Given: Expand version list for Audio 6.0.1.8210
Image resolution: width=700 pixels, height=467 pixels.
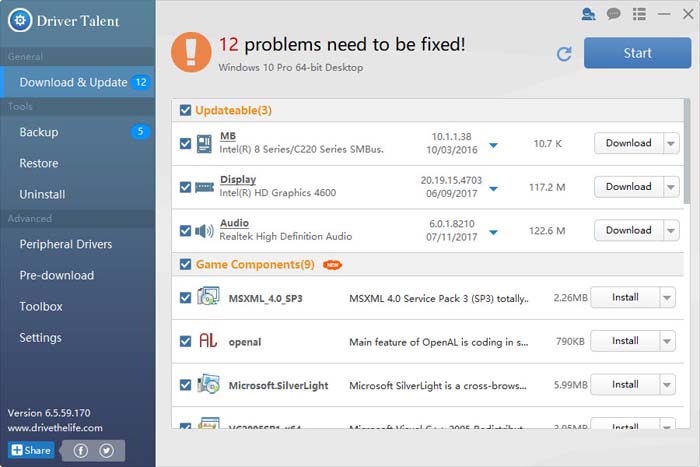Looking at the screenshot, I should (x=493, y=232).
